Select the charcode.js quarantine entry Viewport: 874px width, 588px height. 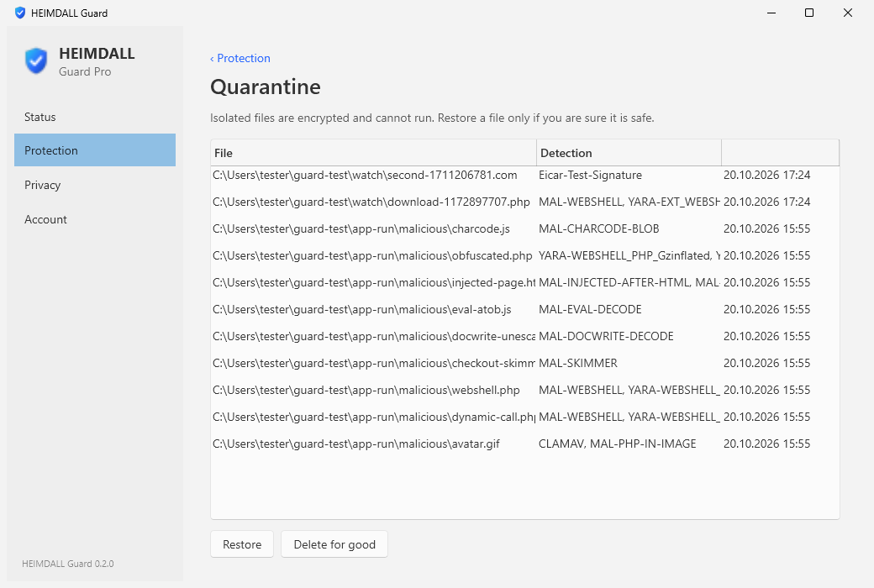click(525, 228)
